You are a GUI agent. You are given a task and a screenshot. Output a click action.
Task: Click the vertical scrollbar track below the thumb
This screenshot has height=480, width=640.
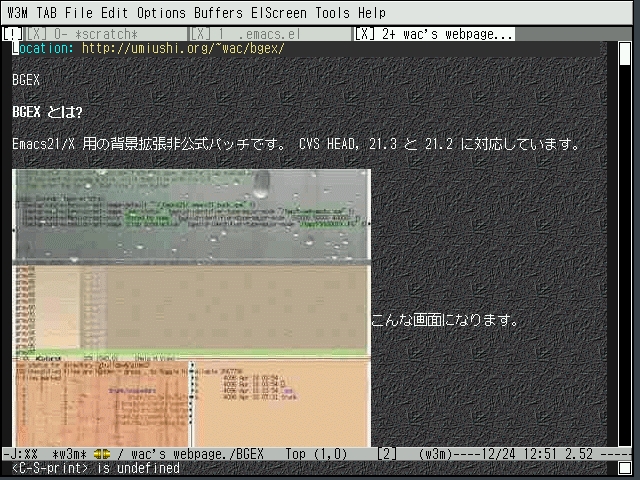[625, 255]
